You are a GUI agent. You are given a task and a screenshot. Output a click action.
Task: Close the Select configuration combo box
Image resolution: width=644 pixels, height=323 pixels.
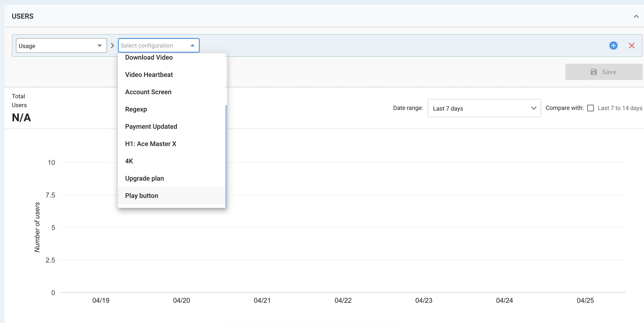(x=159, y=45)
